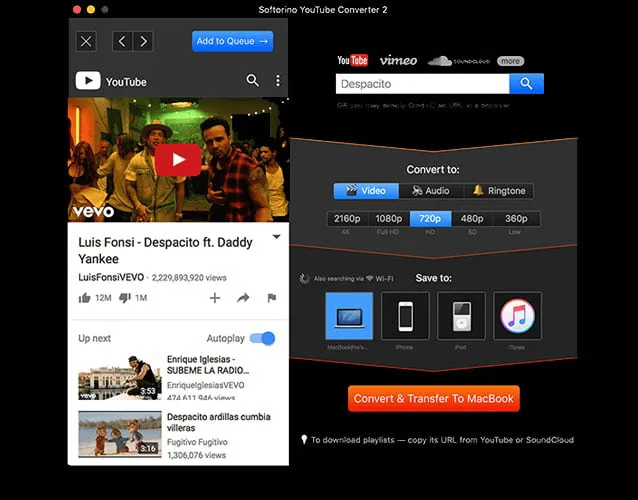Select 720p HD quality
The image size is (638, 500).
pyautogui.click(x=430, y=219)
